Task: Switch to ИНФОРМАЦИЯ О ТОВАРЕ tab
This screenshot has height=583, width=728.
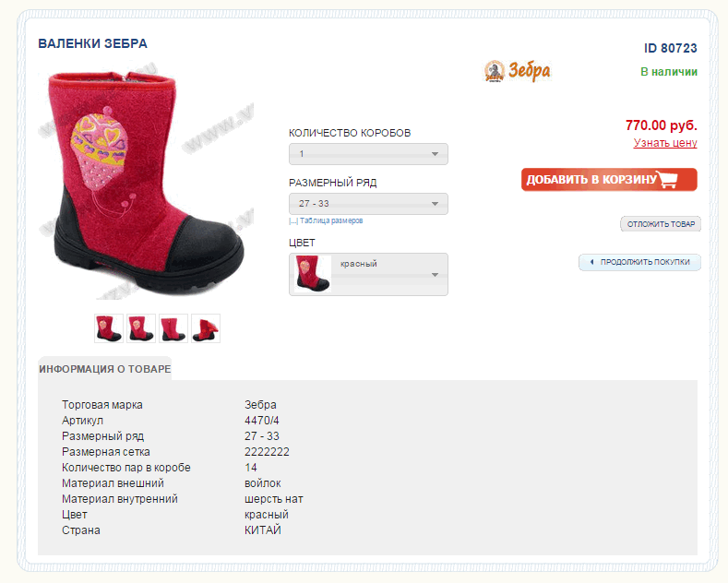Action: coord(105,369)
